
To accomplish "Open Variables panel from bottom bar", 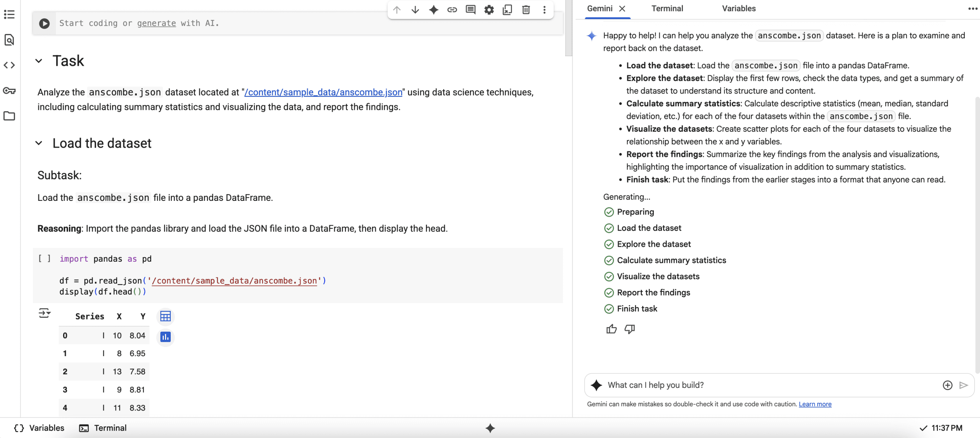I will click(x=39, y=428).
